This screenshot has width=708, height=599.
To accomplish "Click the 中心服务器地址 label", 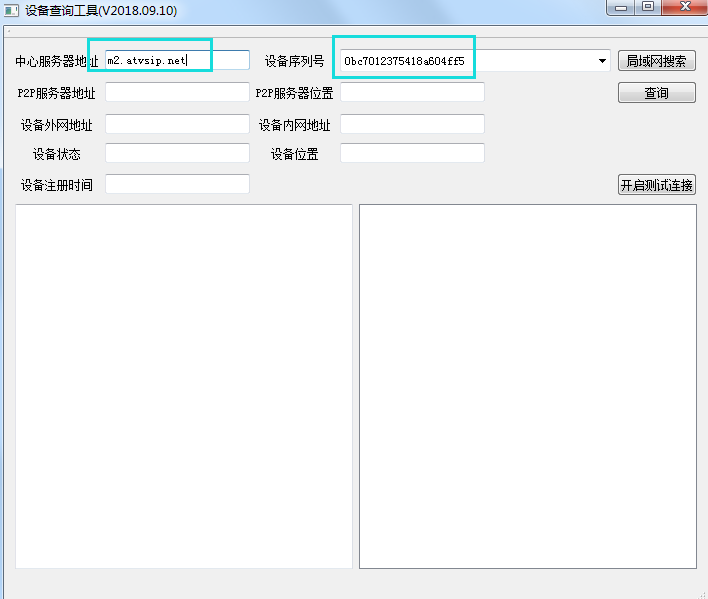I will [56, 61].
